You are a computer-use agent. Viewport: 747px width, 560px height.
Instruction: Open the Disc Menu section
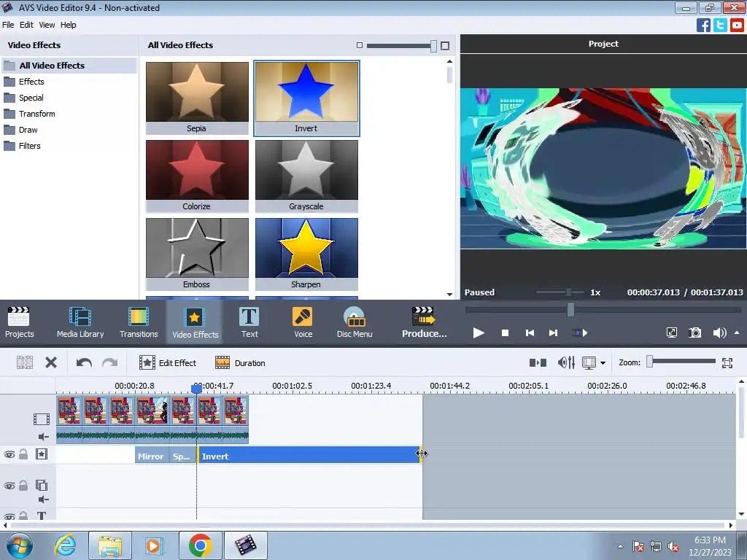(x=355, y=322)
